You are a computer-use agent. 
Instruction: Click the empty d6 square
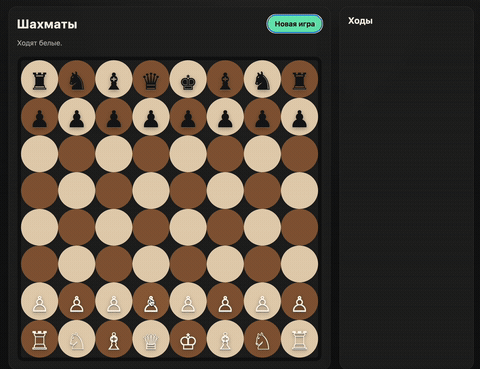[x=151, y=154]
